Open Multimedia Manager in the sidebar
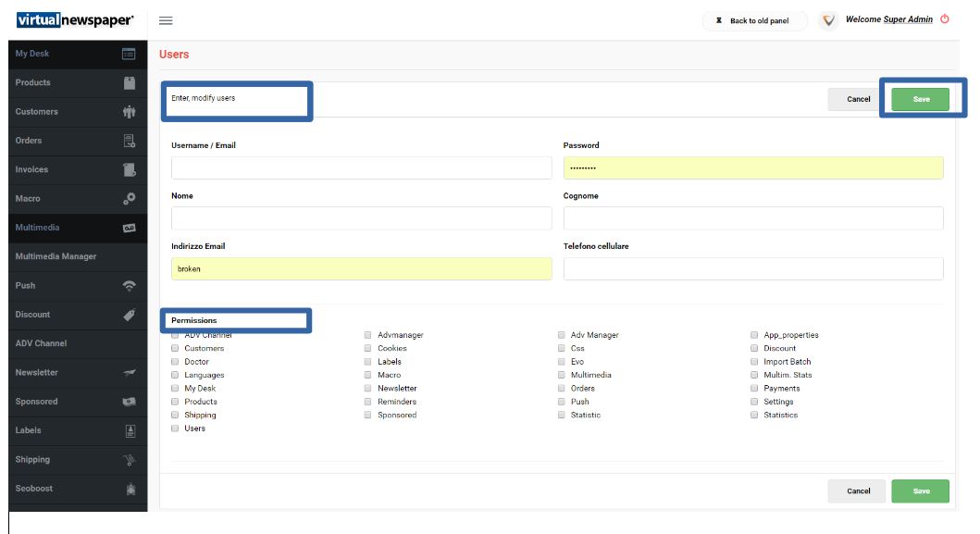This screenshot has height=534, width=980. click(x=56, y=256)
